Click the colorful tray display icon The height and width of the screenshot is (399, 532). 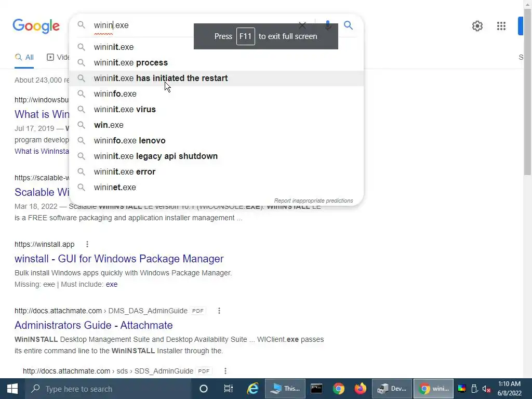(462, 389)
